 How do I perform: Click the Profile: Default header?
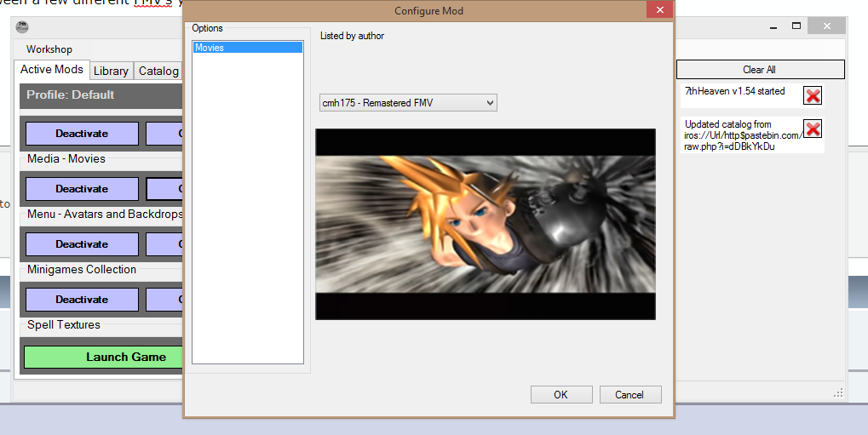click(101, 95)
